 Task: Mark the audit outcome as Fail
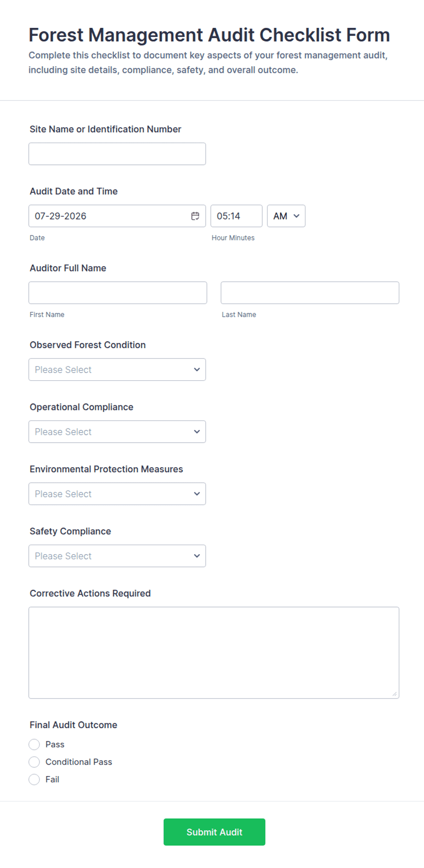[34, 779]
